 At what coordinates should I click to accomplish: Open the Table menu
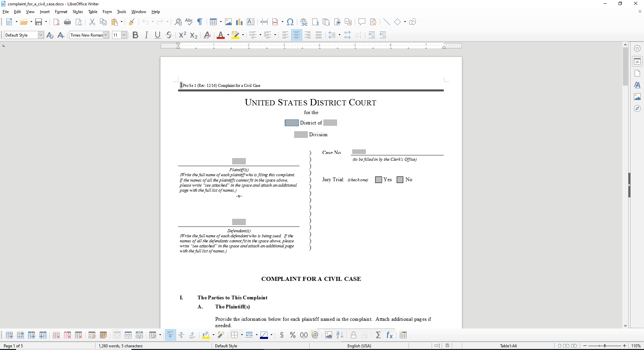tap(93, 11)
